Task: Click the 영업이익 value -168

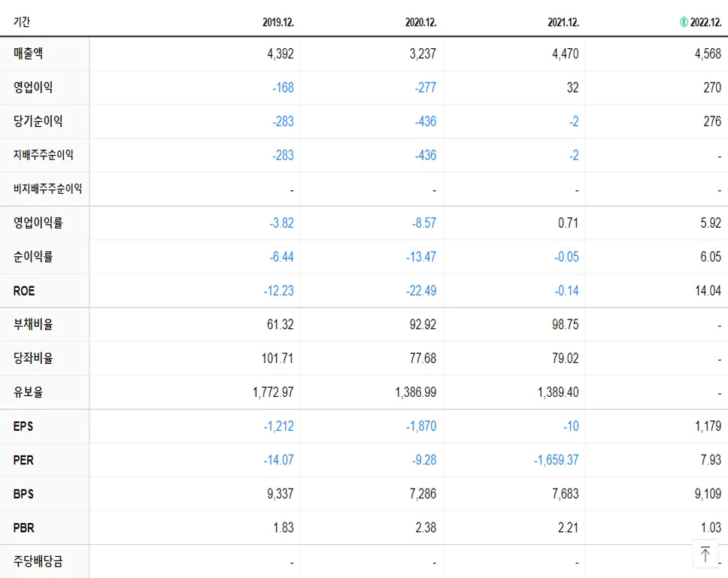Action: 284,88
